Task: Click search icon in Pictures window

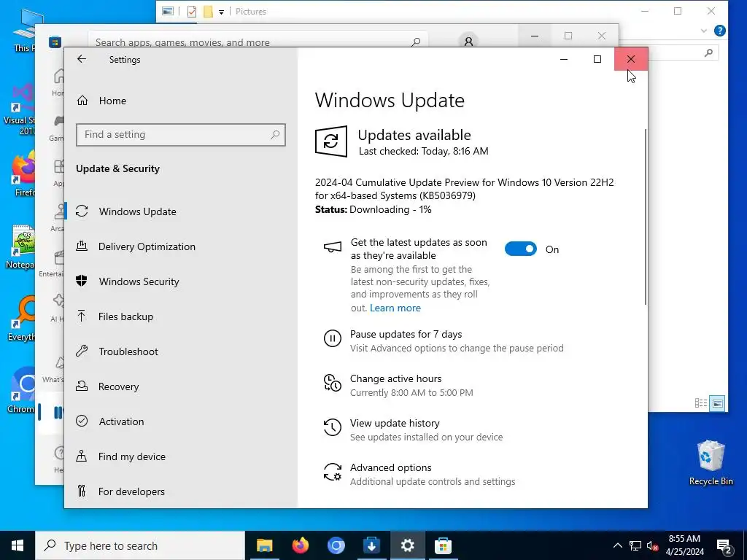Action: pyautogui.click(x=708, y=52)
